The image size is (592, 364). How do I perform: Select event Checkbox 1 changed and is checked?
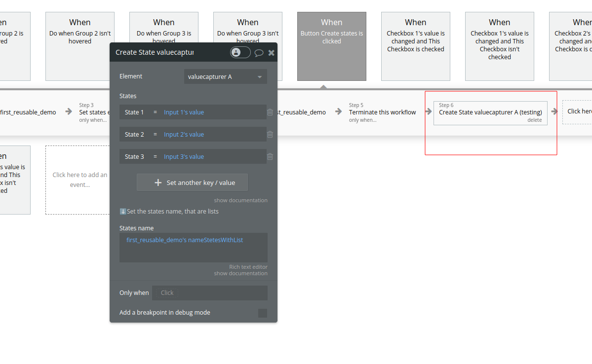point(415,46)
